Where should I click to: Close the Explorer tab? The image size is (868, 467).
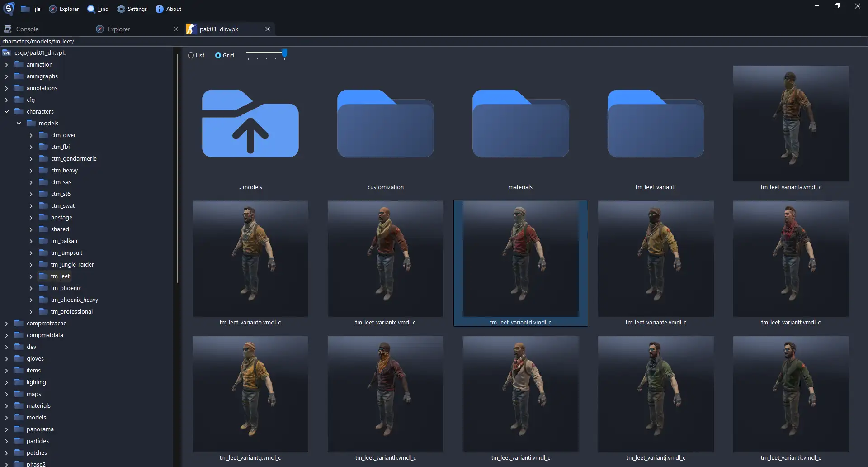coord(176,29)
